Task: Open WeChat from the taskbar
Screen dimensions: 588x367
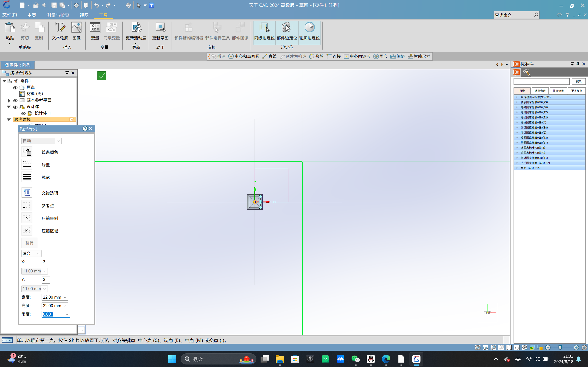Action: 355,359
